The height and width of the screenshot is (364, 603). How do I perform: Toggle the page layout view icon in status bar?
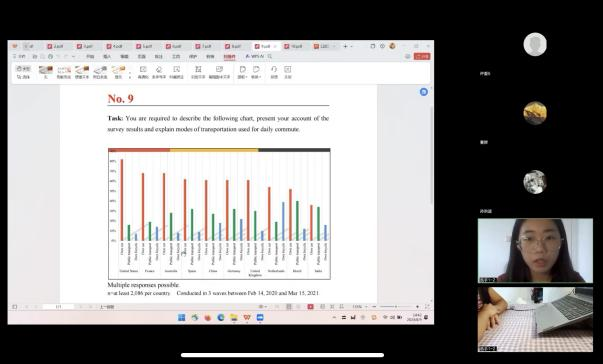click(289, 306)
